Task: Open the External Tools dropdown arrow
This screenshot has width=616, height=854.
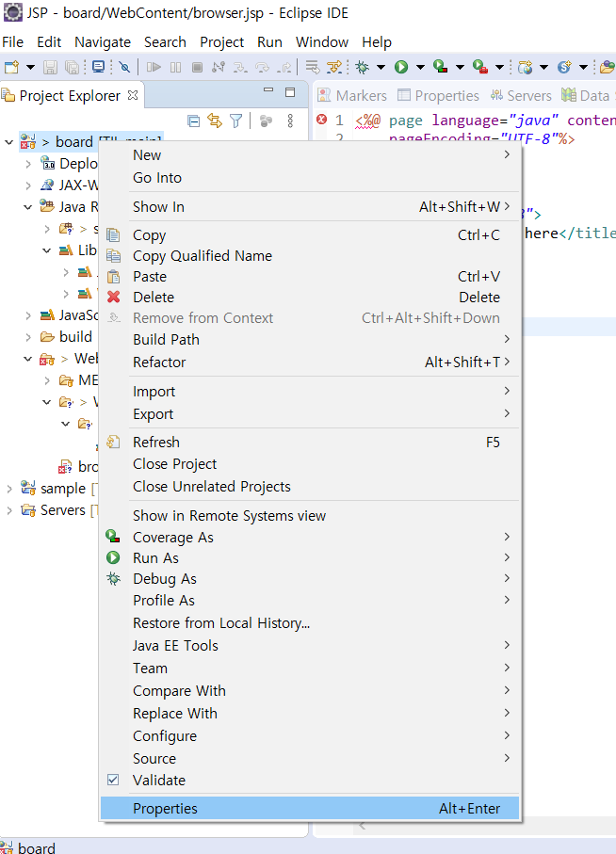Action: coord(499,68)
